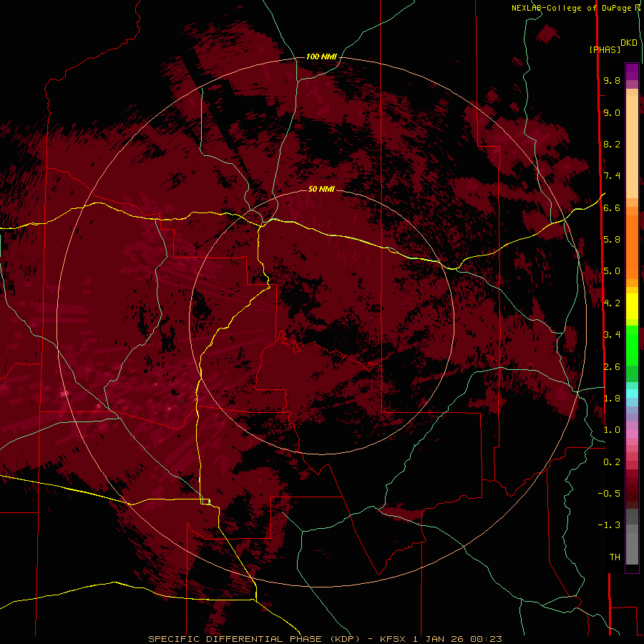Select the 8.2 value on the color scale

[x=612, y=144]
